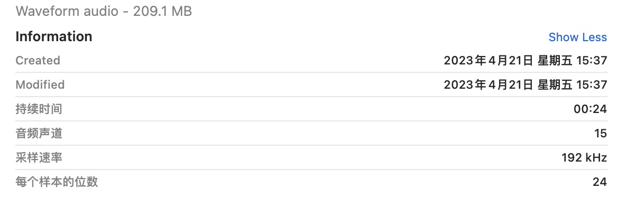Select the 192 kHz sample rate value
The width and height of the screenshot is (644, 207).
point(584,158)
